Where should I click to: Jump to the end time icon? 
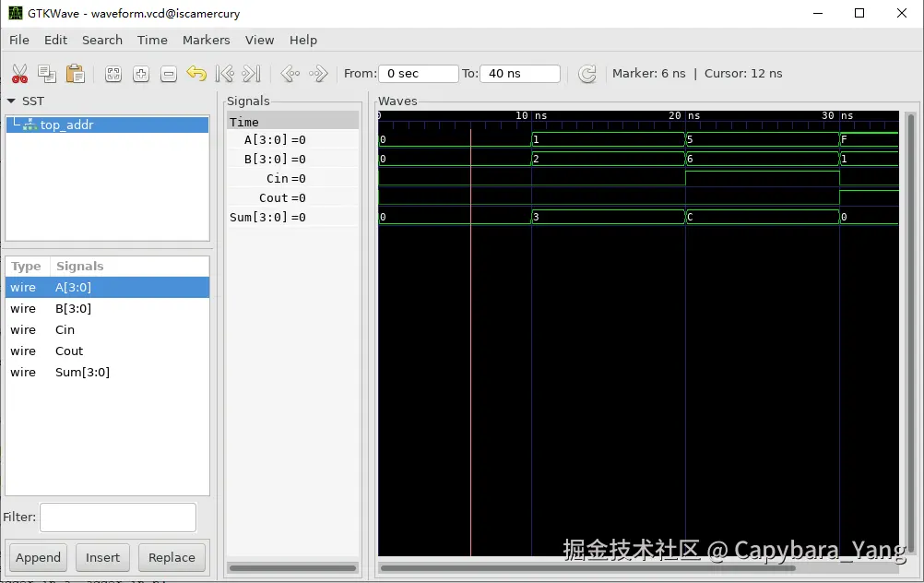(252, 74)
